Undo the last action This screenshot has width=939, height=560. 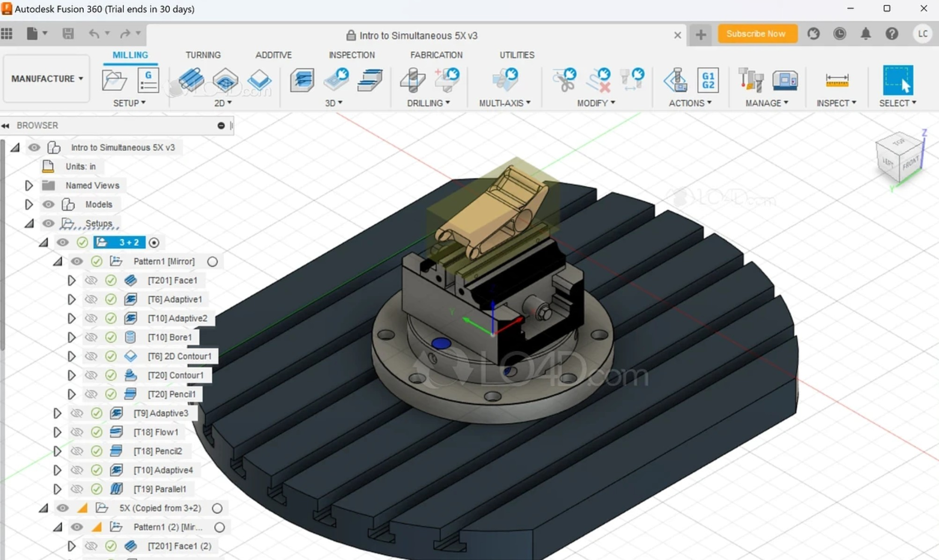pyautogui.click(x=94, y=33)
